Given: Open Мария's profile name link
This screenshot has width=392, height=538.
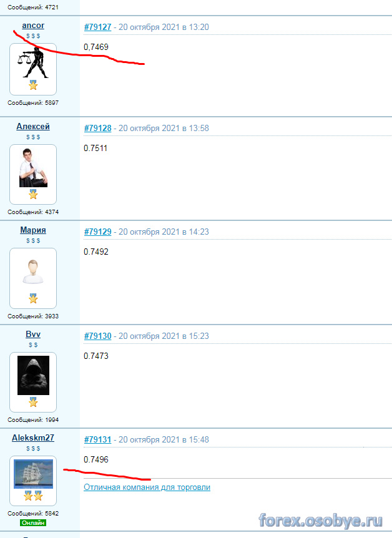Looking at the screenshot, I should pyautogui.click(x=33, y=230).
